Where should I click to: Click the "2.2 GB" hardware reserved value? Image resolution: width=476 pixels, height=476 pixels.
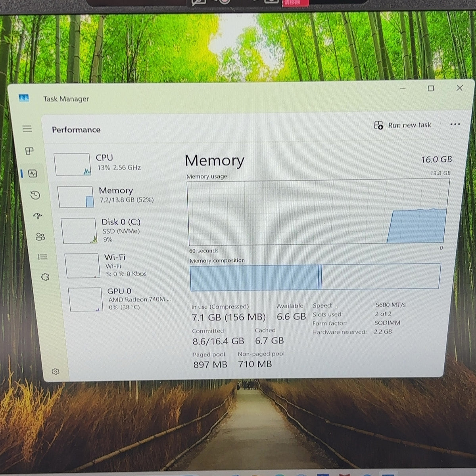pos(383,332)
